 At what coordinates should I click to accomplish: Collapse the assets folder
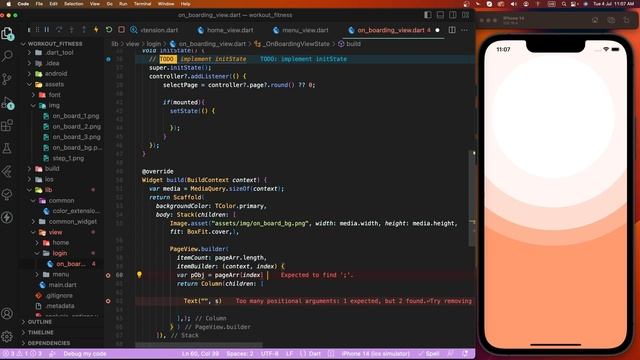(54, 84)
